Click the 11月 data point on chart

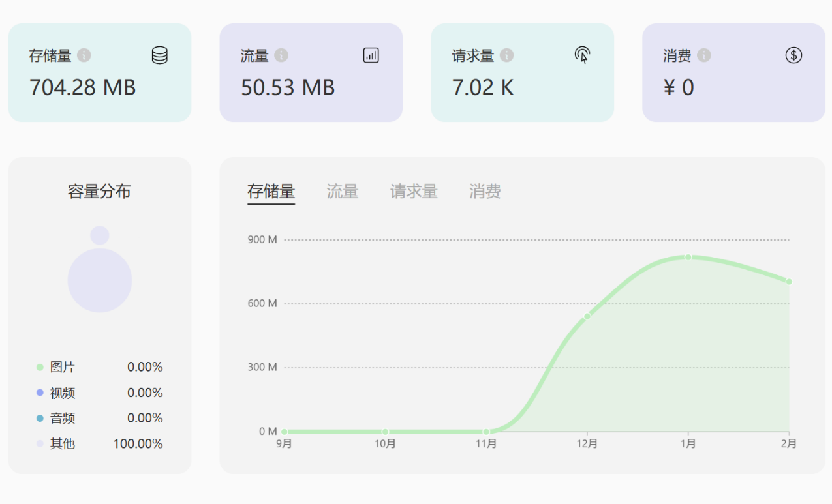(486, 432)
